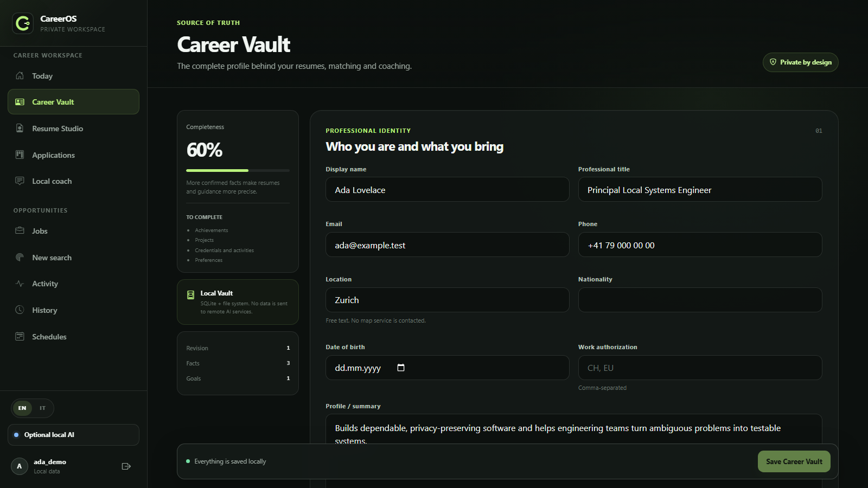Click the Preferences to-complete item
Screen dimensions: 868x488
point(209,260)
